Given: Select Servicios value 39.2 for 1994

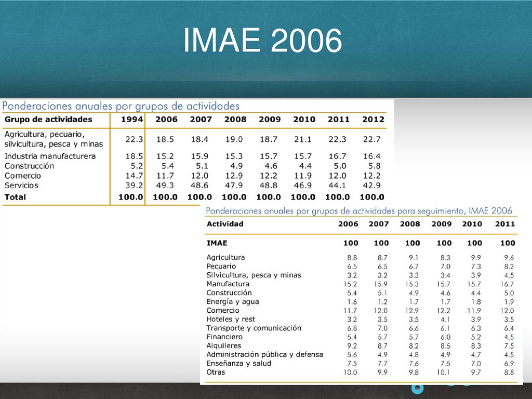Looking at the screenshot, I should (134, 185).
